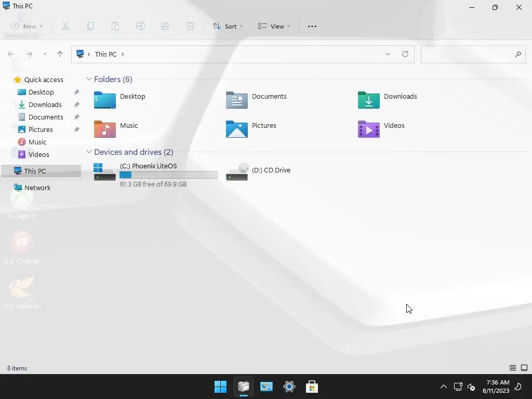Switch to details view in status bar
This screenshot has width=532, height=399.
click(x=513, y=368)
